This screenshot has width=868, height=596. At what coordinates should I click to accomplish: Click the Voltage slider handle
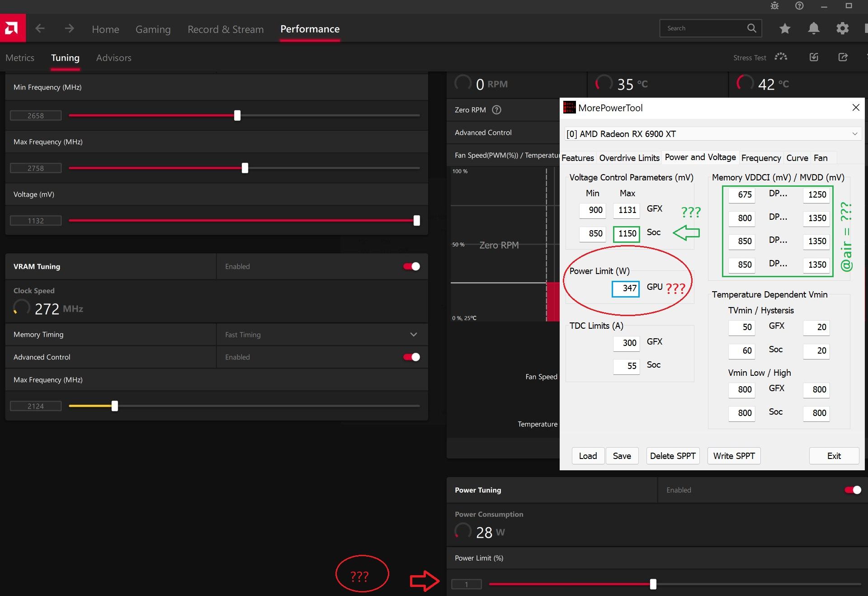pyautogui.click(x=417, y=221)
